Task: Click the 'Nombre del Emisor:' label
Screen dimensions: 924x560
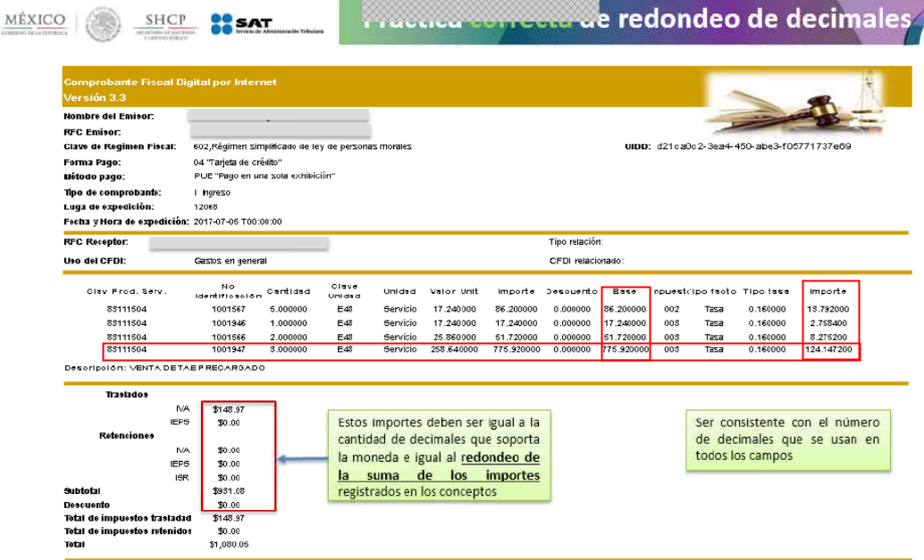Action: coord(109,116)
